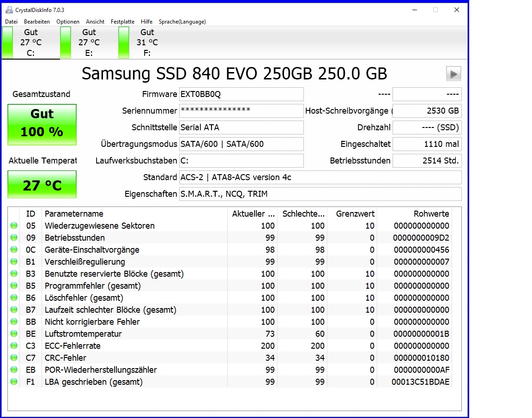Click the ECC-Fehlerrate current value 200

click(268, 346)
